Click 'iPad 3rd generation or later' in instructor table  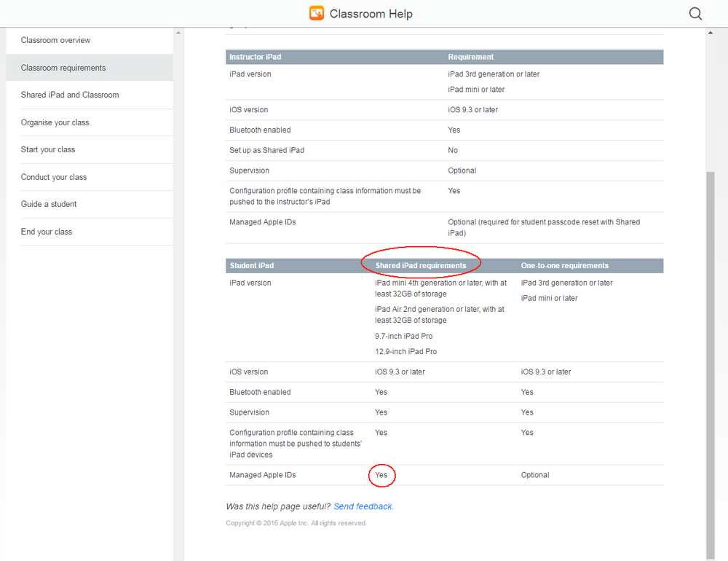click(494, 74)
